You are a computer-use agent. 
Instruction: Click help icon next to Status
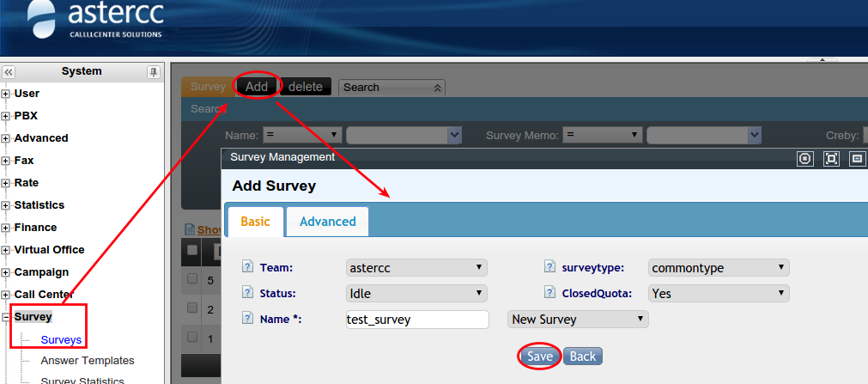pos(248,293)
